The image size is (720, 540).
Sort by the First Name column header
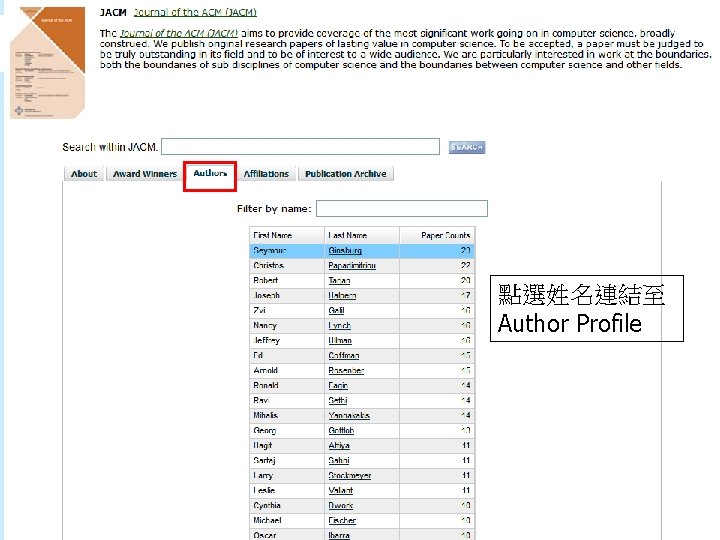coord(287,235)
